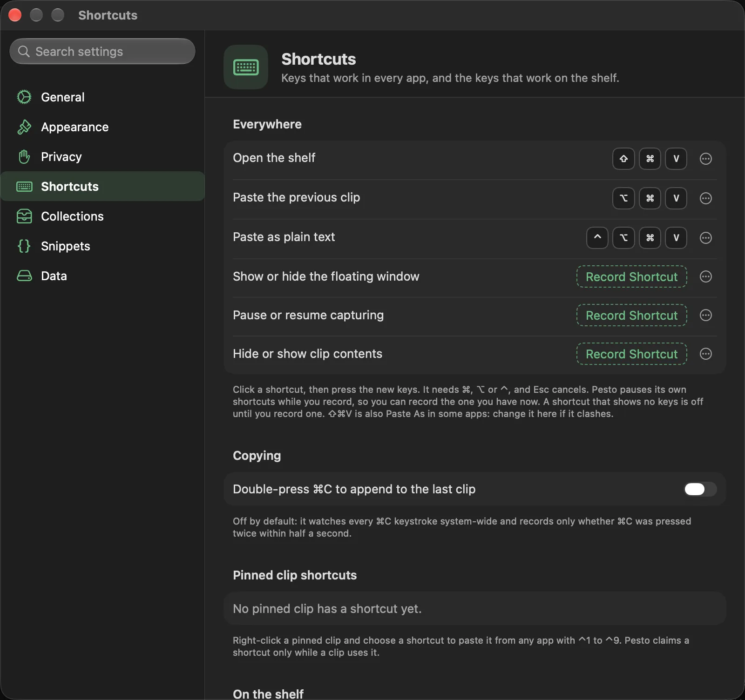This screenshot has height=700, width=745.
Task: Click the Privacy hand icon
Action: pyautogui.click(x=24, y=156)
